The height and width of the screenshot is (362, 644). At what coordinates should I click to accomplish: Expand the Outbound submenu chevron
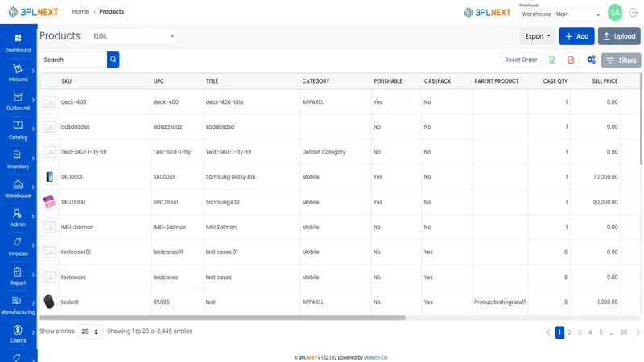(33, 100)
